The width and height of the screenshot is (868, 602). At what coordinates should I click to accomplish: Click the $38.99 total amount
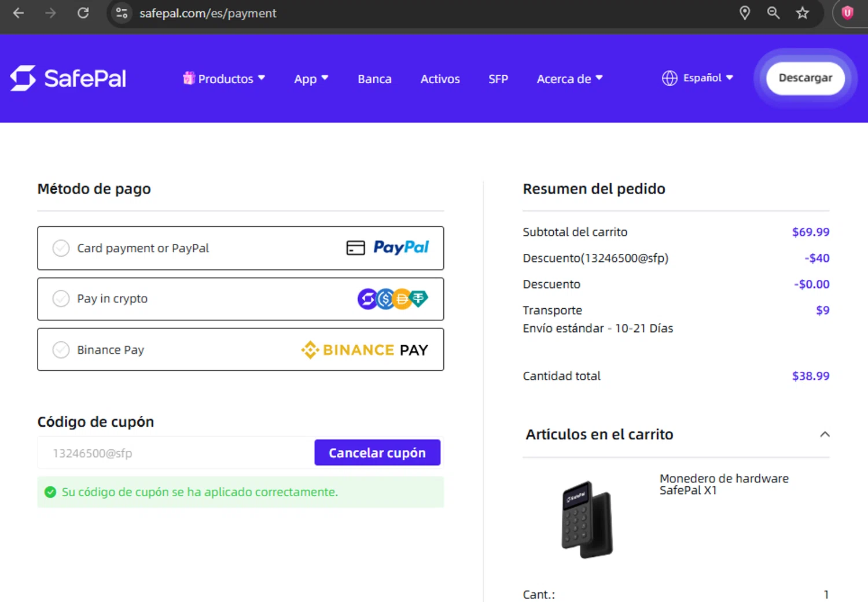(x=810, y=376)
